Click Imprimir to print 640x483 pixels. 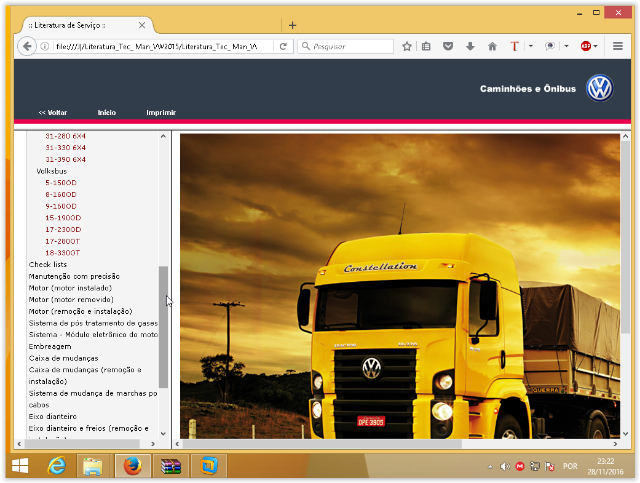(161, 112)
